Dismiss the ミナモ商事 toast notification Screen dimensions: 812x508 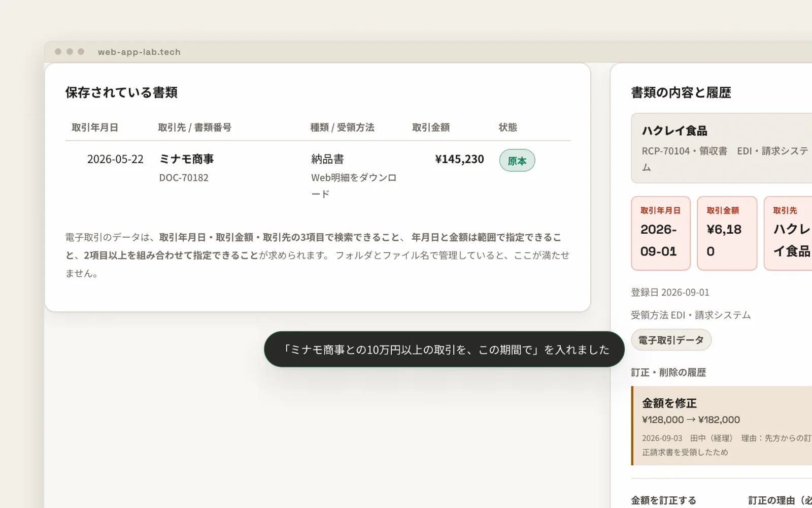[x=444, y=350]
